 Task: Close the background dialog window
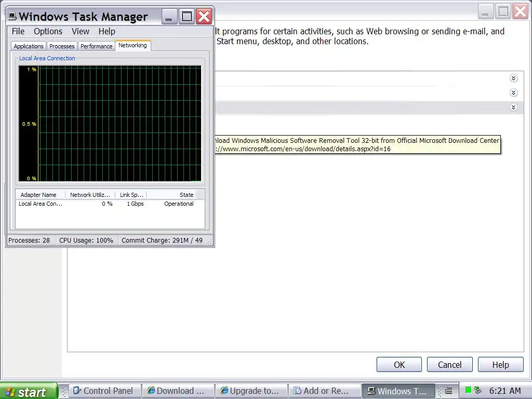click(x=521, y=11)
